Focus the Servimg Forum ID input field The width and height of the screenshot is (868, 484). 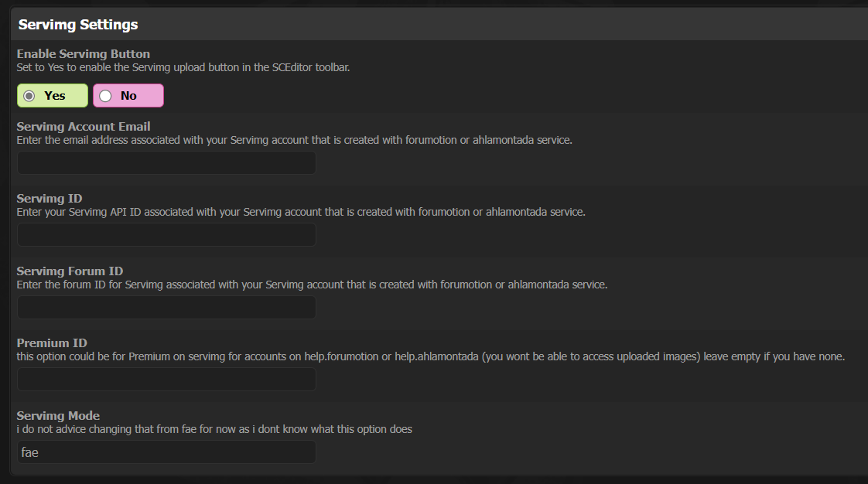click(x=166, y=307)
